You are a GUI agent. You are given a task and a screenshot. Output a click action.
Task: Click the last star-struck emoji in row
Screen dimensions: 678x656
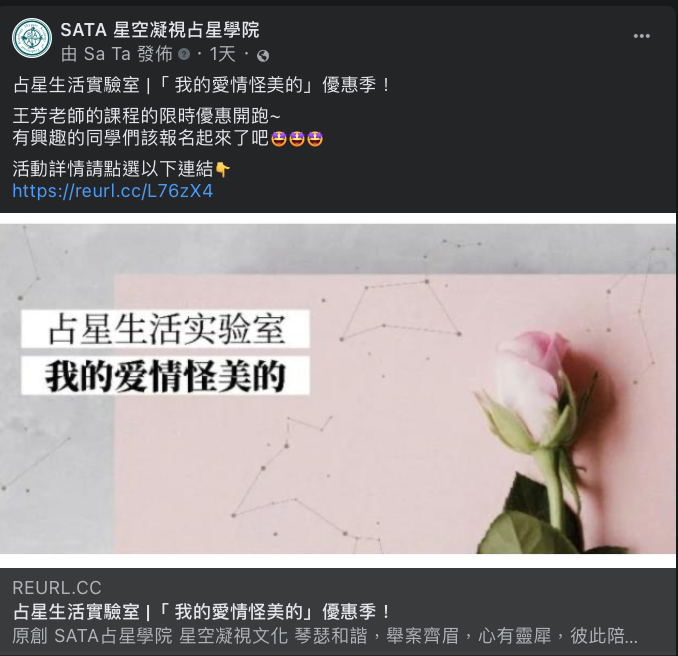pos(315,139)
